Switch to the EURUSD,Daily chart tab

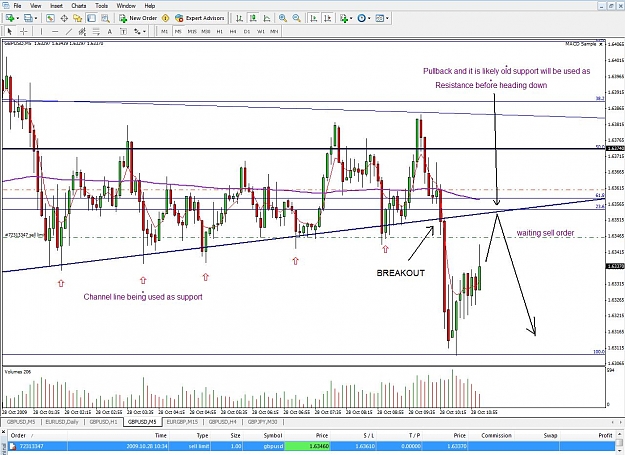62,422
